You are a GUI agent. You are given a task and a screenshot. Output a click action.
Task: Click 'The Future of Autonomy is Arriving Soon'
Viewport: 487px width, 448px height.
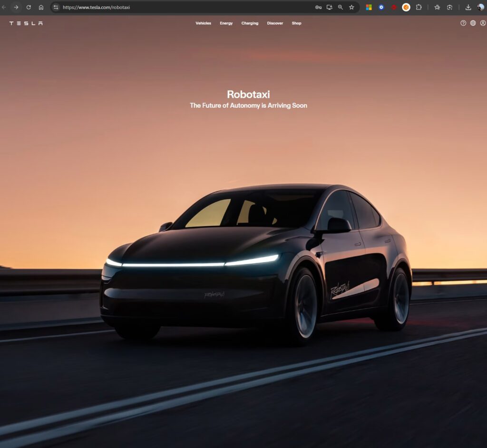(x=248, y=105)
